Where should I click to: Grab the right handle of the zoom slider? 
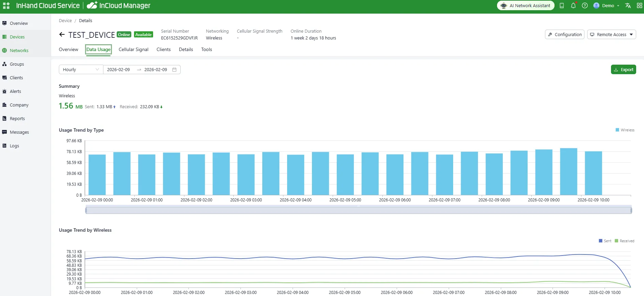click(631, 210)
